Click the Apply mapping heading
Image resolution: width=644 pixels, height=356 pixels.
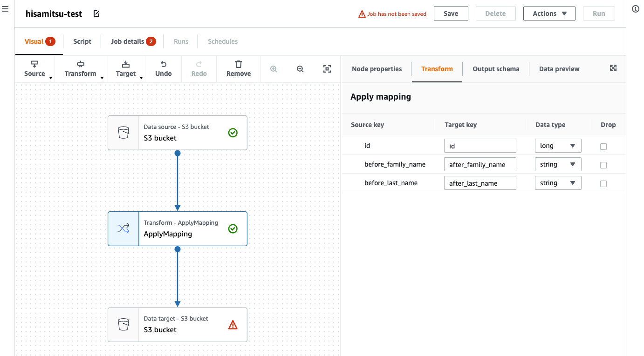pos(381,97)
